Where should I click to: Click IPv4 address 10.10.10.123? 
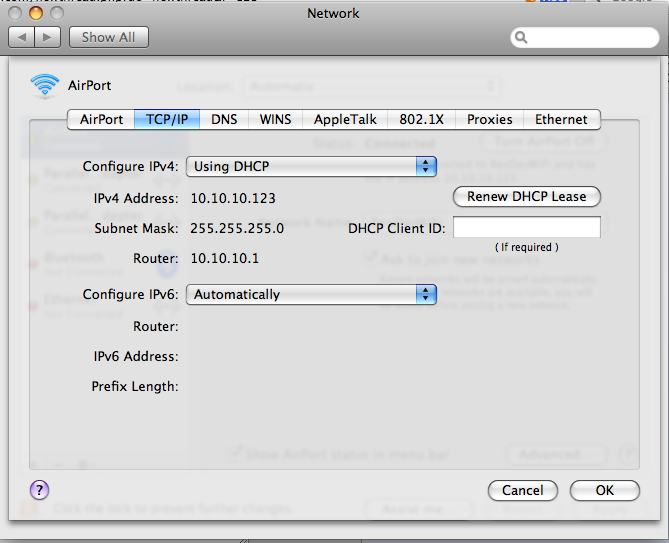tap(233, 198)
